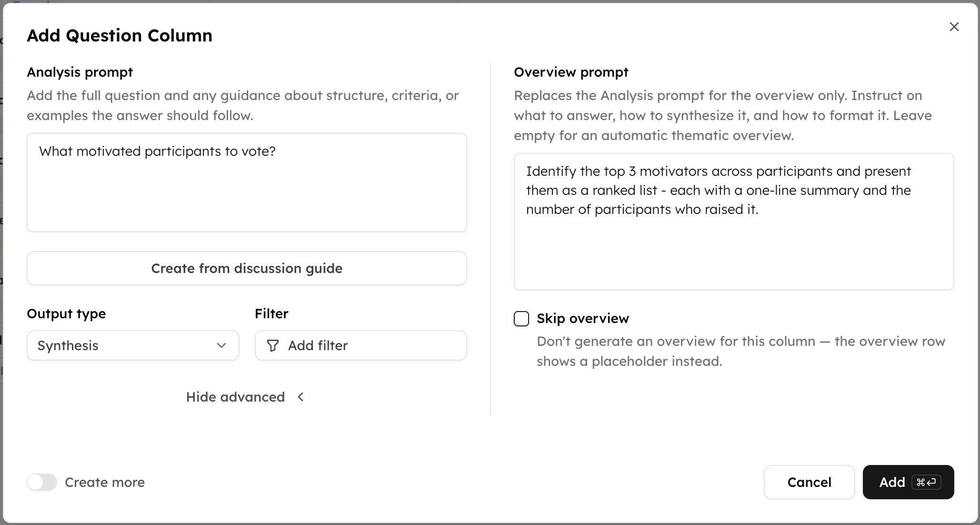
Task: Click the arrow icon next to Hide advanced
Action: tap(300, 397)
